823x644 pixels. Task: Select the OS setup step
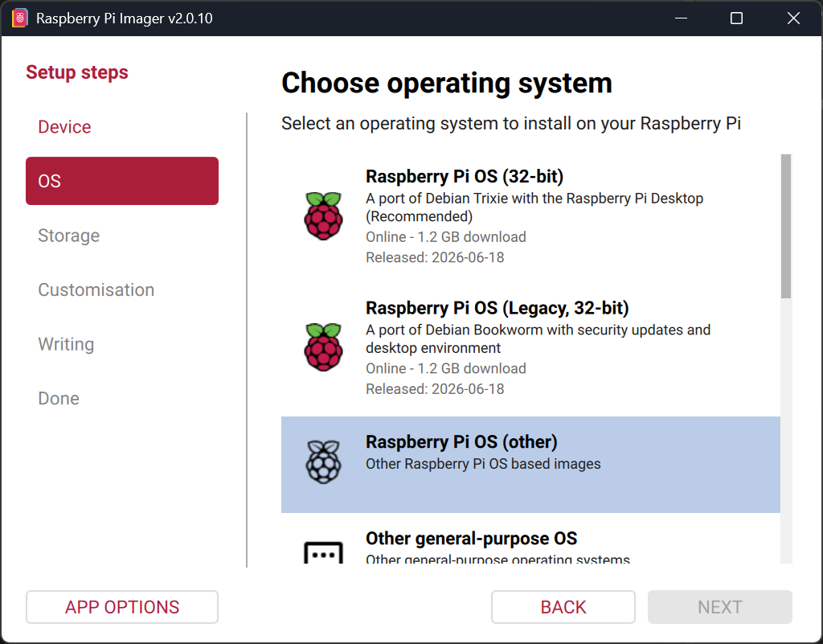click(x=122, y=181)
